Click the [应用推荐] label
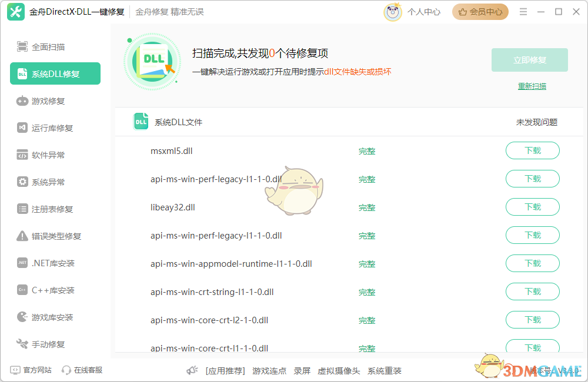This screenshot has height=382, width=588. [225, 371]
